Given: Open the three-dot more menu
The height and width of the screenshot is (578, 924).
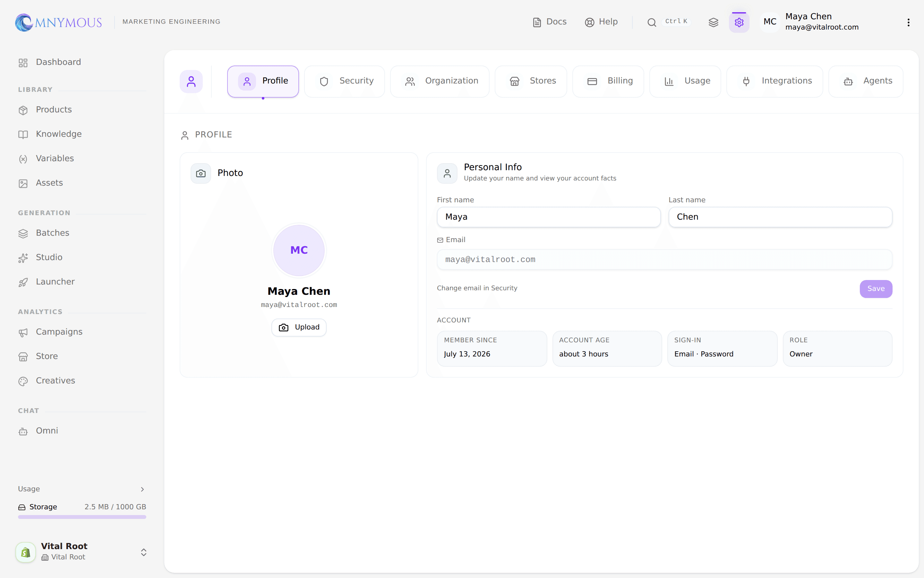Looking at the screenshot, I should coord(908,22).
